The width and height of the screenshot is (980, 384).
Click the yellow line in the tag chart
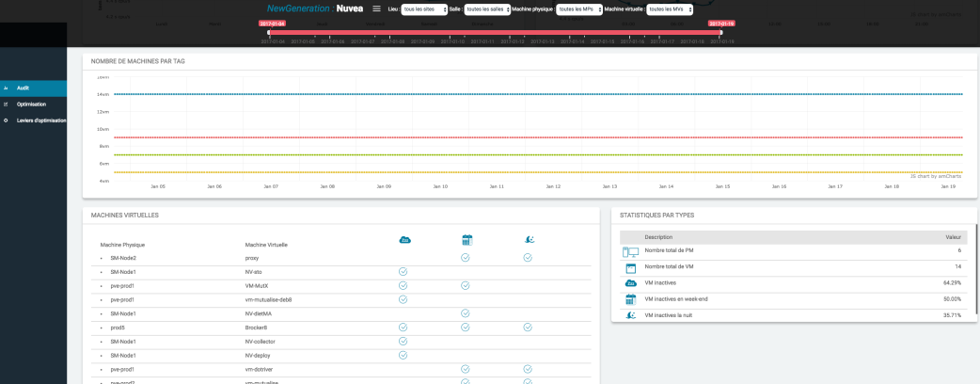click(538, 172)
